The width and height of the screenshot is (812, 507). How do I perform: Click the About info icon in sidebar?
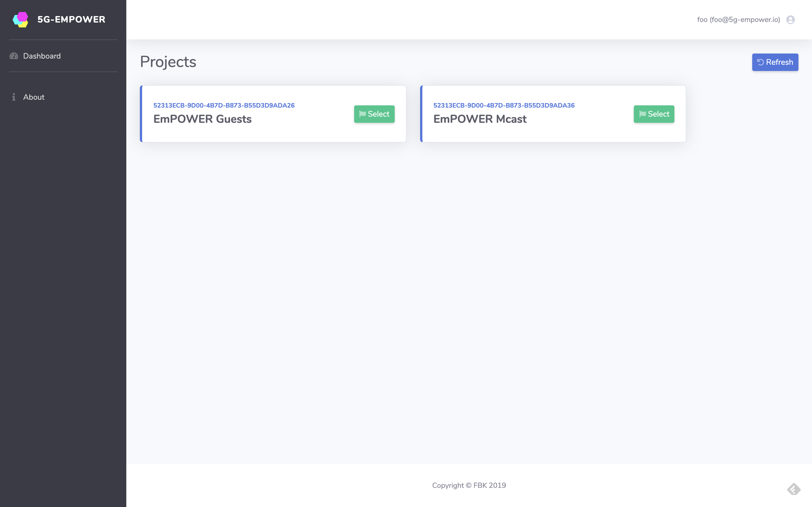pyautogui.click(x=14, y=97)
